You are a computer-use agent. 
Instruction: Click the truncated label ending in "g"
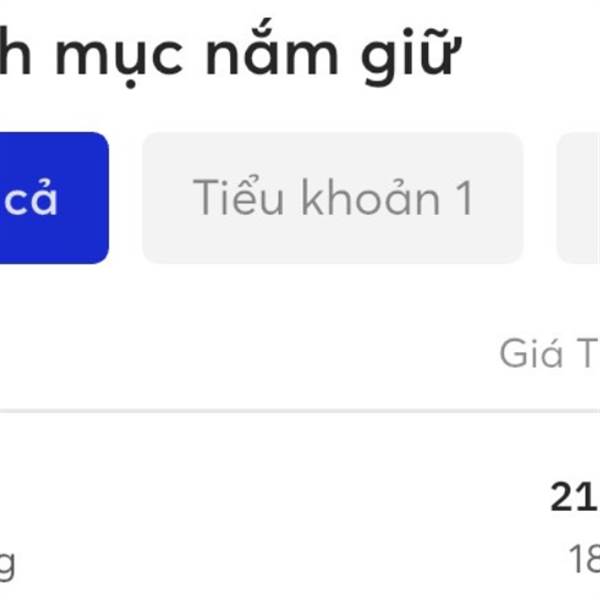point(7,566)
